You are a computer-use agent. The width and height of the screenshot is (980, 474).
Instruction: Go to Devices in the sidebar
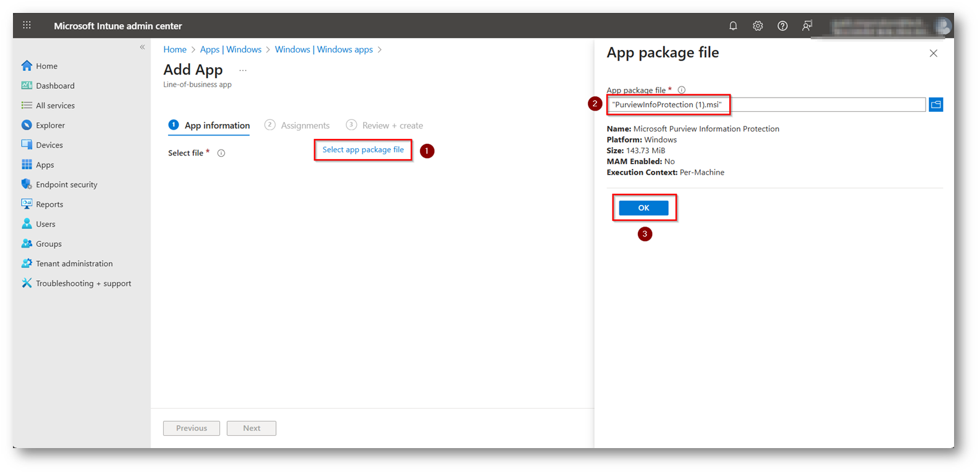[49, 145]
